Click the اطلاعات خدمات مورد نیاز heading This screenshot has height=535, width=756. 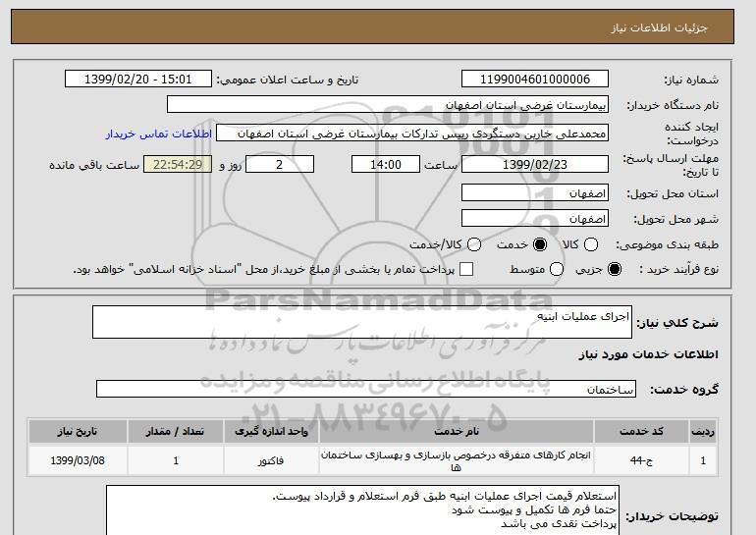(x=648, y=354)
